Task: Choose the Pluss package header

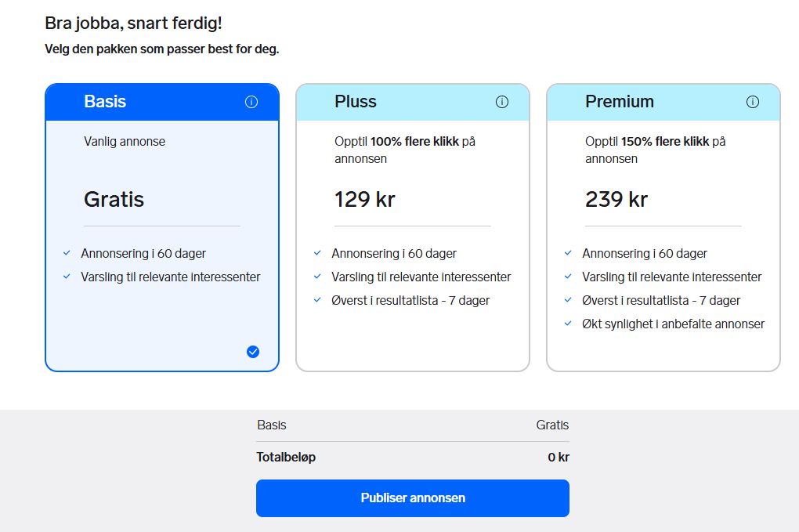Action: coord(356,102)
